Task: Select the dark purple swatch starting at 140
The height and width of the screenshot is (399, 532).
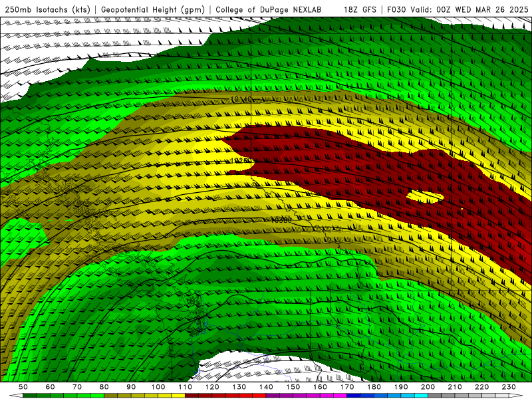Action: 273,396
